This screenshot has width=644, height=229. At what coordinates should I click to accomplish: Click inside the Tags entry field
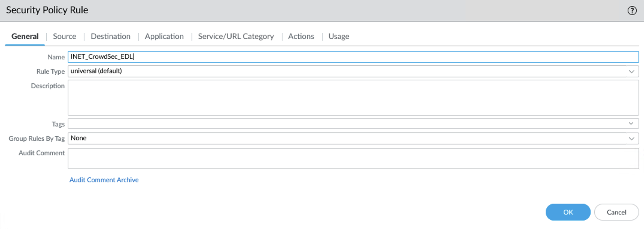click(347, 123)
